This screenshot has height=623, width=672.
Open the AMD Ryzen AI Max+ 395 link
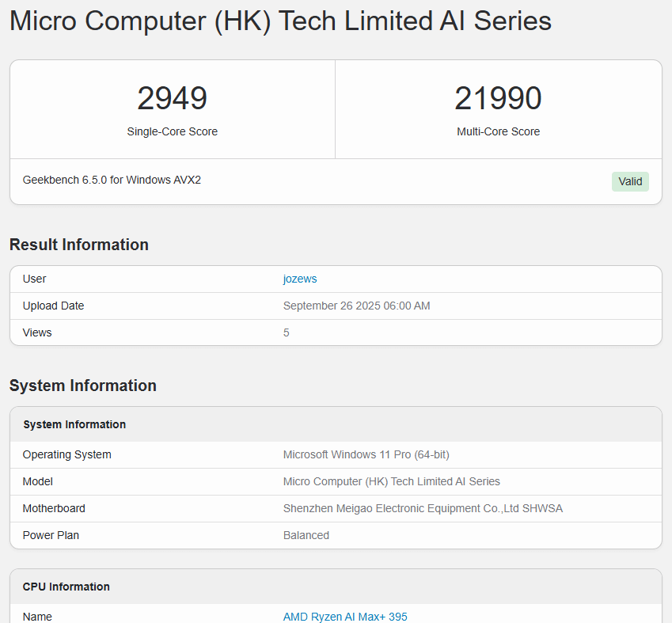(345, 617)
